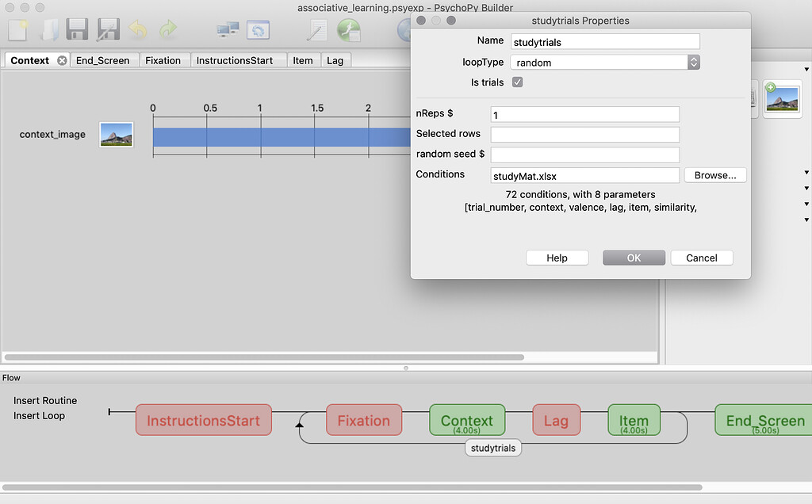Browse for a conditions file
Image resolution: width=812 pixels, height=504 pixels.
click(x=714, y=174)
